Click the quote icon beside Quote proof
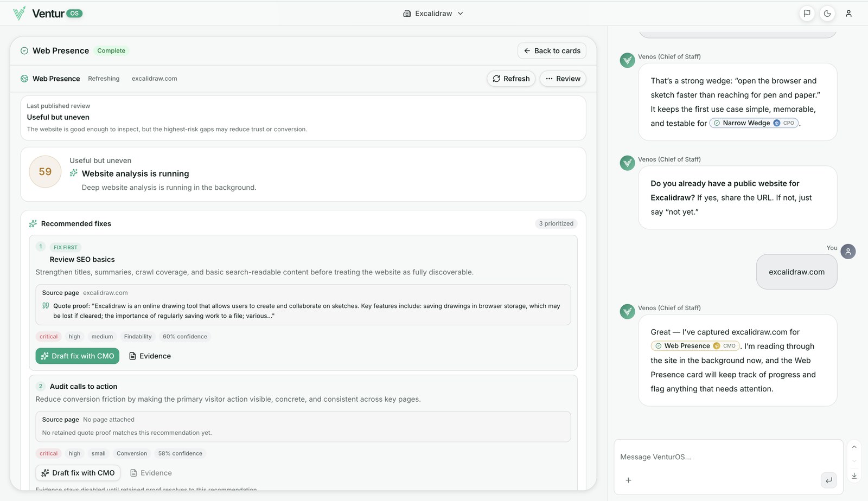The image size is (868, 501). pyautogui.click(x=46, y=306)
